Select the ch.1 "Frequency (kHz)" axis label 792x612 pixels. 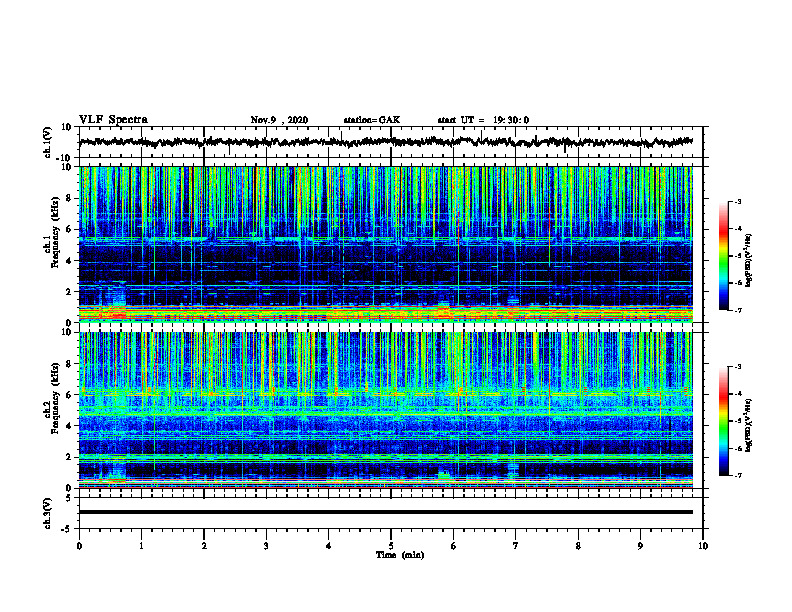tap(56, 233)
